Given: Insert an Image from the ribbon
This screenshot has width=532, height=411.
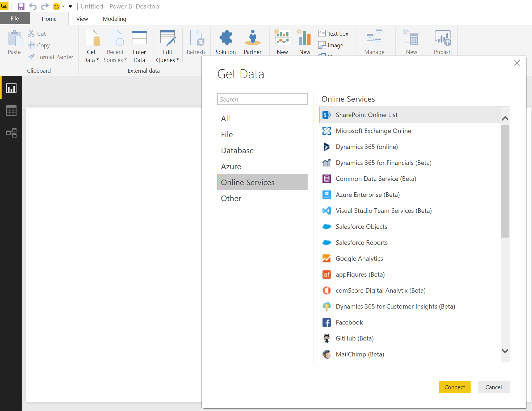Looking at the screenshot, I should (331, 45).
